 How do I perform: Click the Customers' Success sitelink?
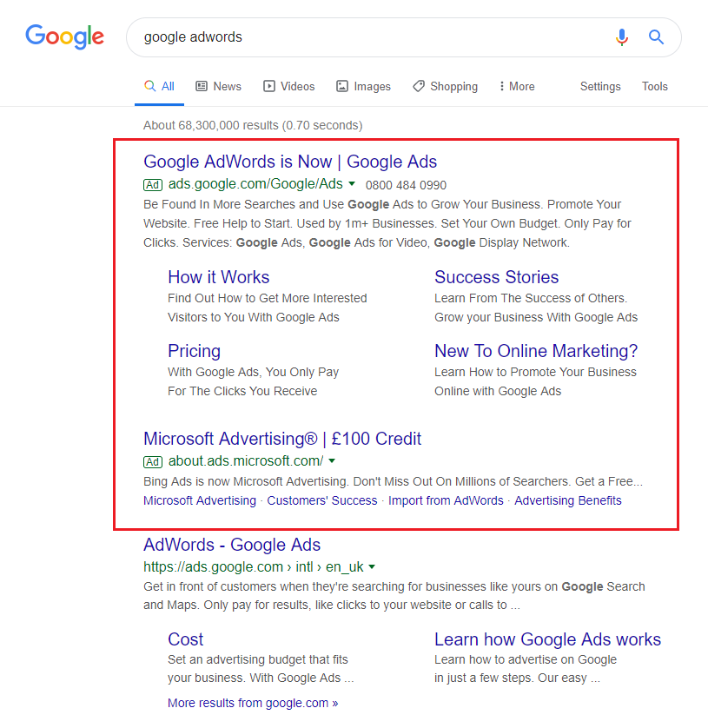[322, 500]
